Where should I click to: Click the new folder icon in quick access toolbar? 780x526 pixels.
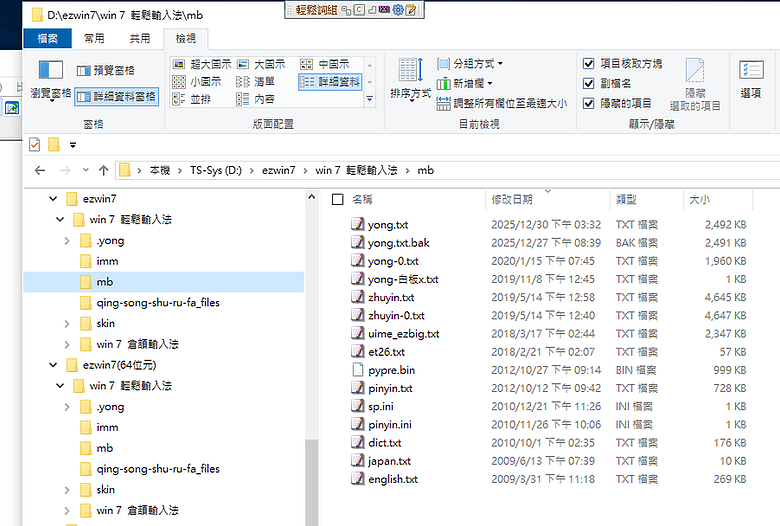click(x=54, y=145)
